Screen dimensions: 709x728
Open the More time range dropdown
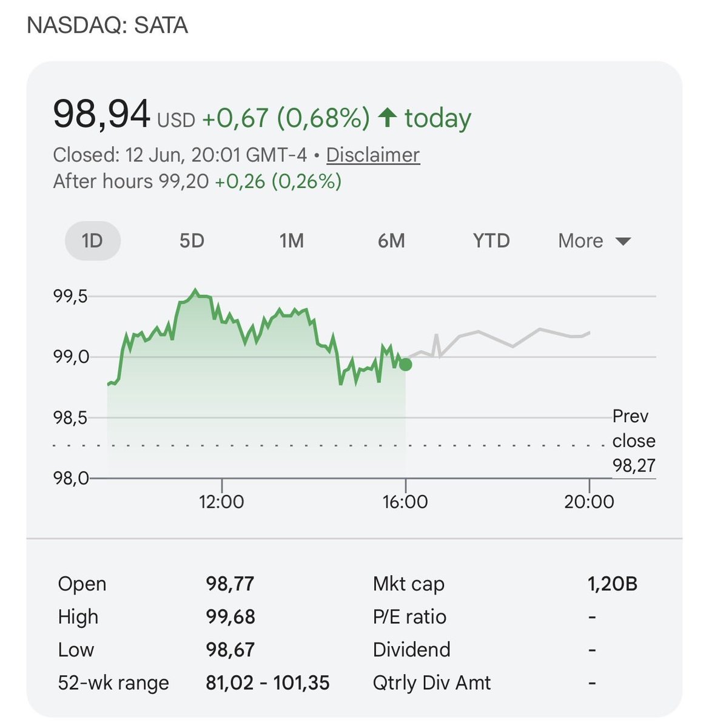[x=594, y=241]
